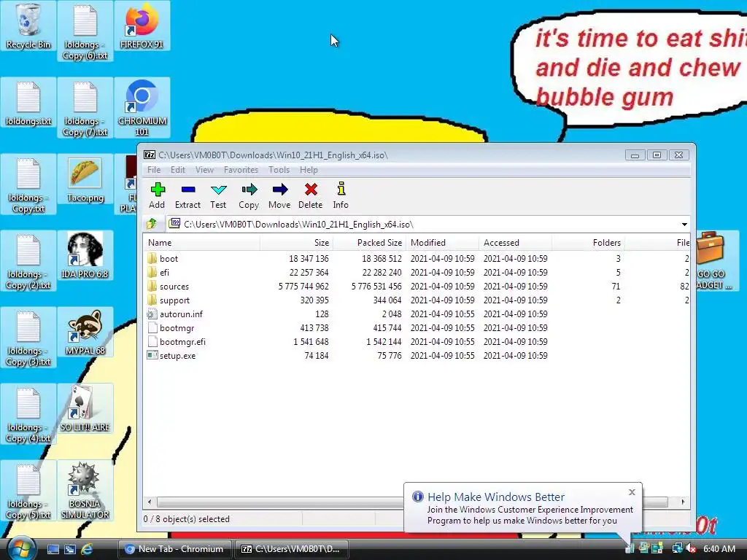Select the bootmgr.efi file row

coord(416,341)
